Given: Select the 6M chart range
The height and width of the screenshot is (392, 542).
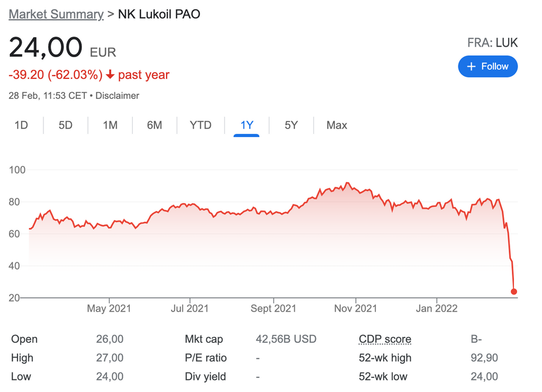Looking at the screenshot, I should click(x=154, y=125).
